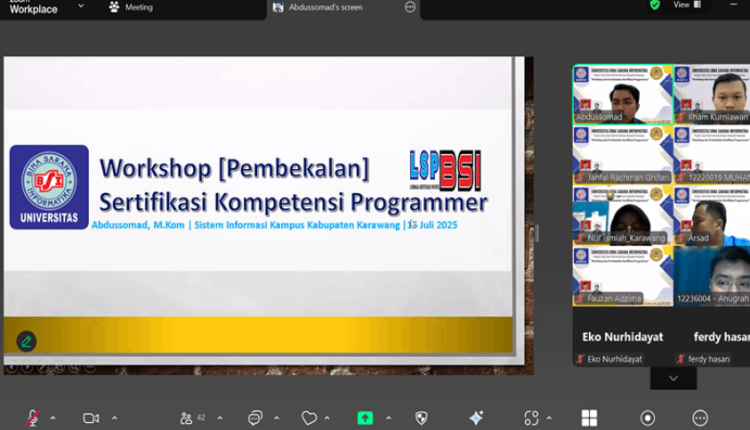Expand reactions options caret
Image resolution: width=750 pixels, height=430 pixels.
point(327,418)
